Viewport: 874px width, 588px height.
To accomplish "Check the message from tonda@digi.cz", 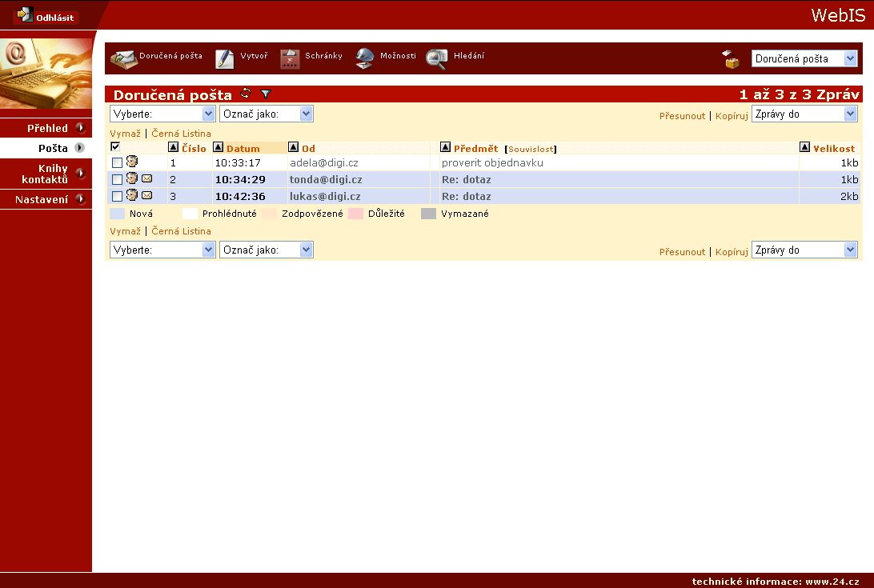I will point(117,179).
